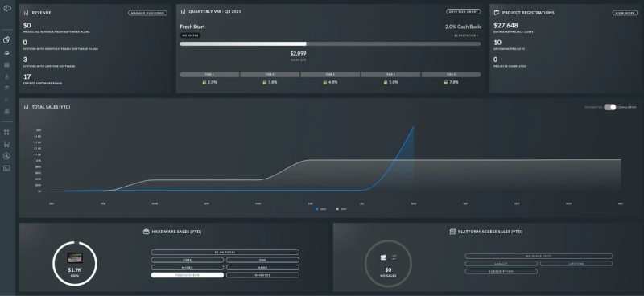The image size is (644, 296).
Task: Toggle the 2025 series in chart legend
Action: coord(320,209)
